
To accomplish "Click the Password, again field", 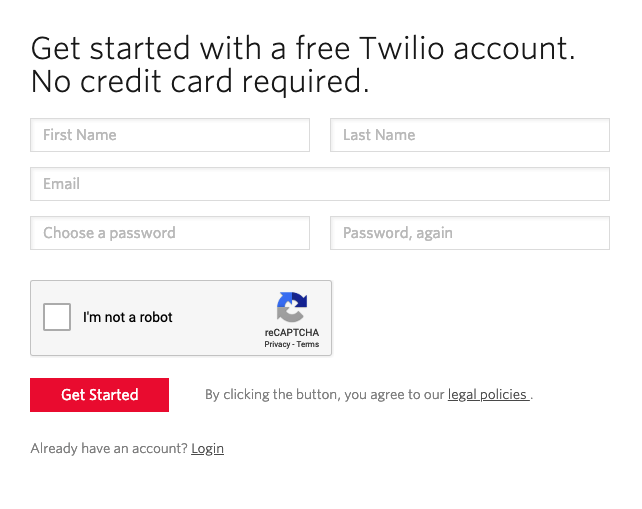I will [x=470, y=233].
